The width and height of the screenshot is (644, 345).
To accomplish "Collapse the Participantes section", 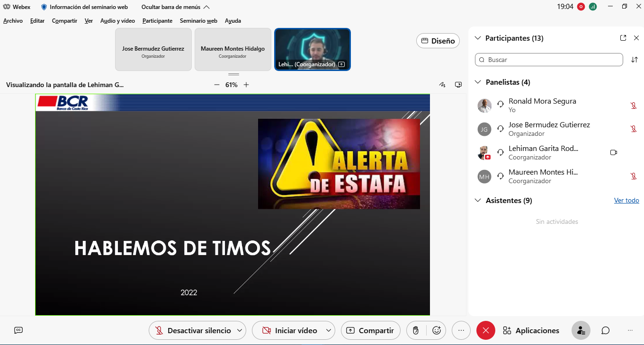I will [477, 38].
